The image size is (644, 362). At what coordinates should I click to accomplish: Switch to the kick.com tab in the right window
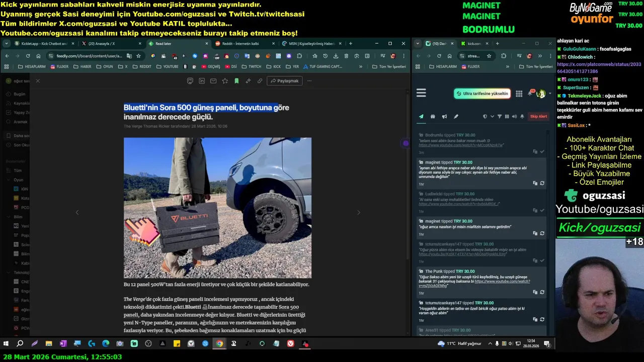(x=474, y=44)
